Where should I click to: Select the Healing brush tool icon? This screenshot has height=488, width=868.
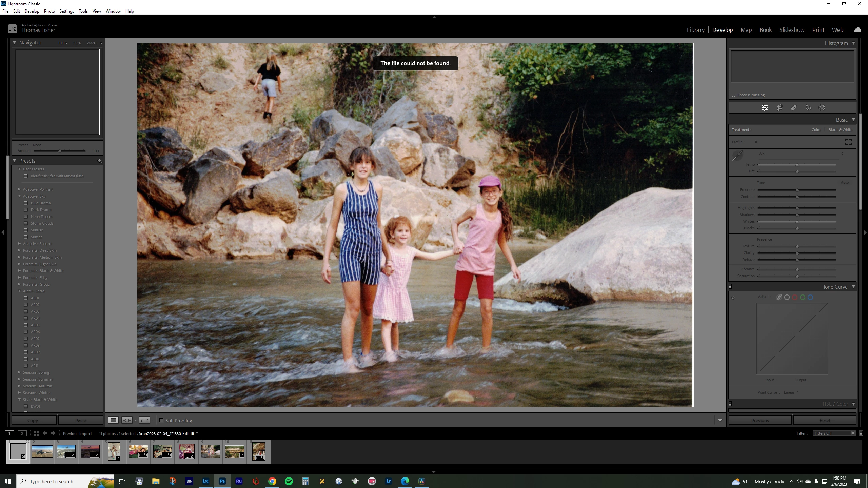(x=794, y=108)
